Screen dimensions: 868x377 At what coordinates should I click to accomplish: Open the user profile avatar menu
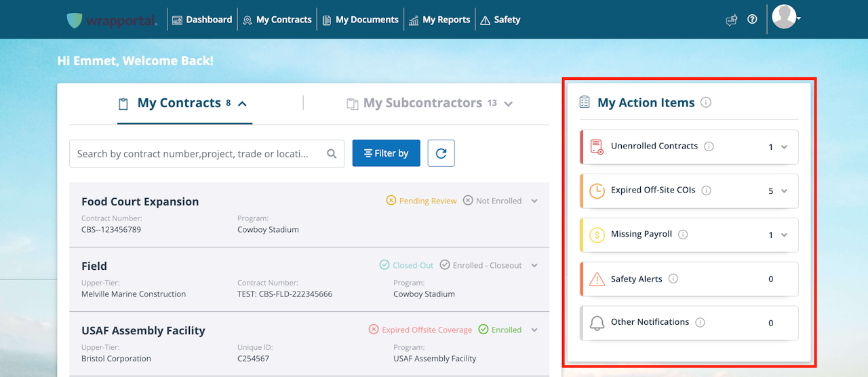(x=785, y=18)
